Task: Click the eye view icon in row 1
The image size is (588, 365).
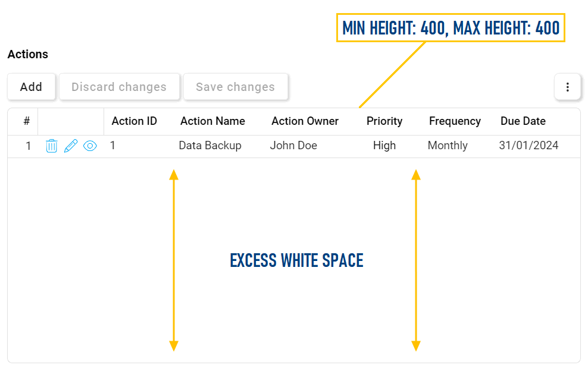Action: 90,146
